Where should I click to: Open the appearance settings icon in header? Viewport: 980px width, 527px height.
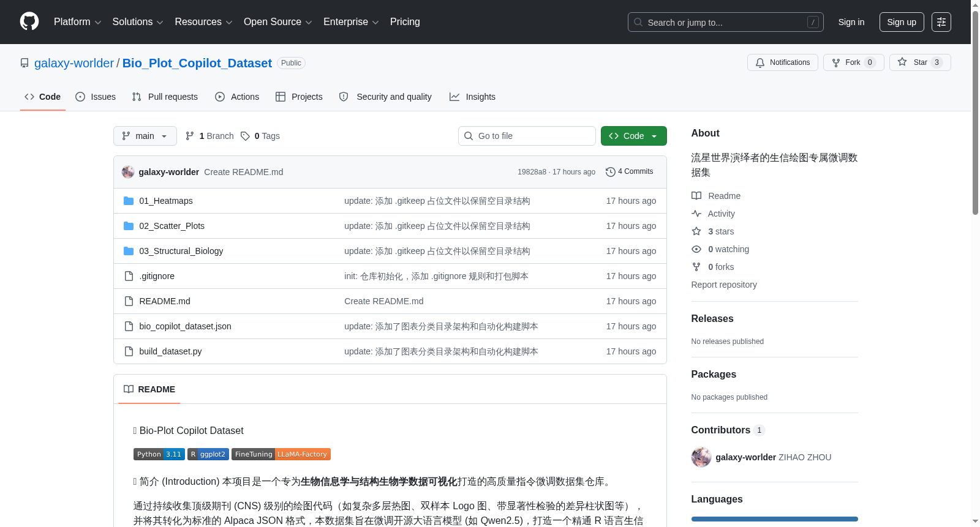coord(941,22)
